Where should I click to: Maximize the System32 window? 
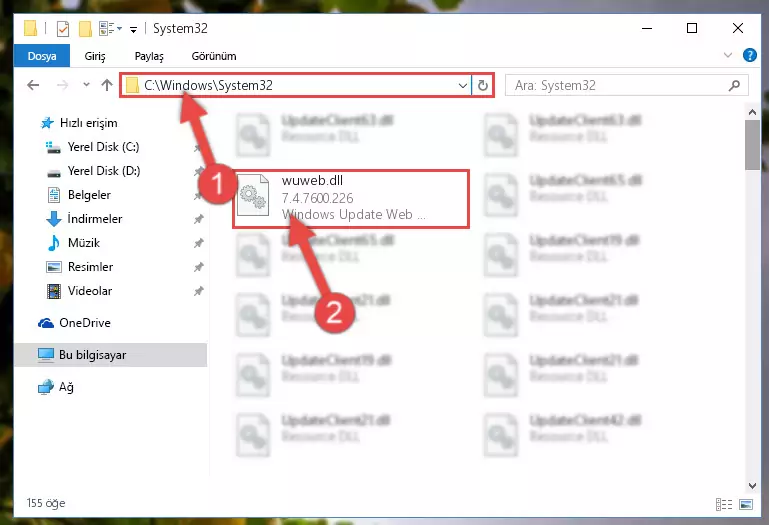coord(692,28)
